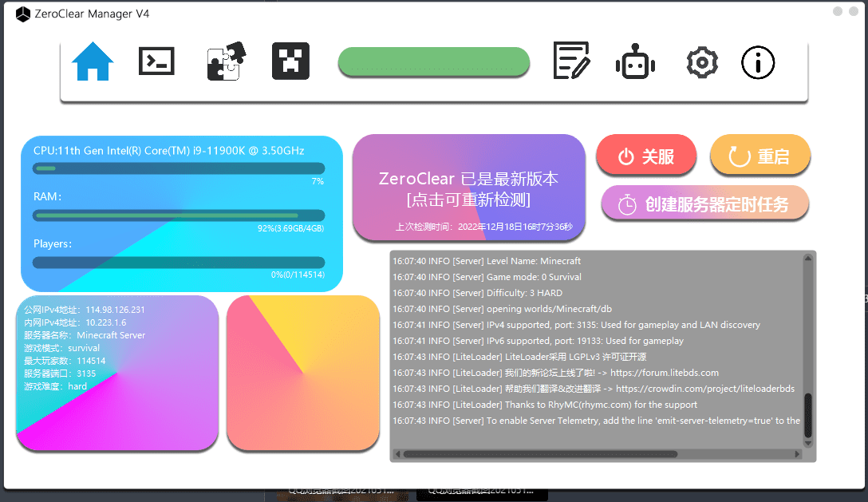Viewport: 868px width, 502px height.
Task: Click the 服务器名称 Minecraft Server line
Action: (x=85, y=335)
